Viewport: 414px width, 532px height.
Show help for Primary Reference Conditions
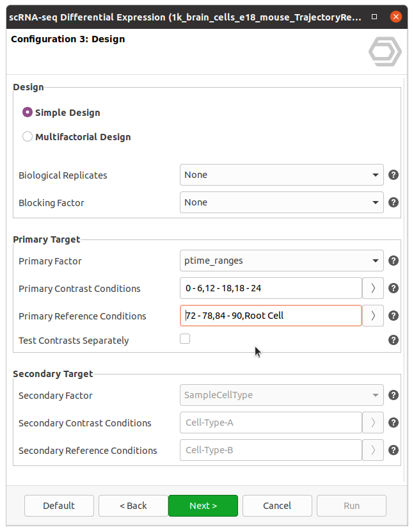pos(394,316)
